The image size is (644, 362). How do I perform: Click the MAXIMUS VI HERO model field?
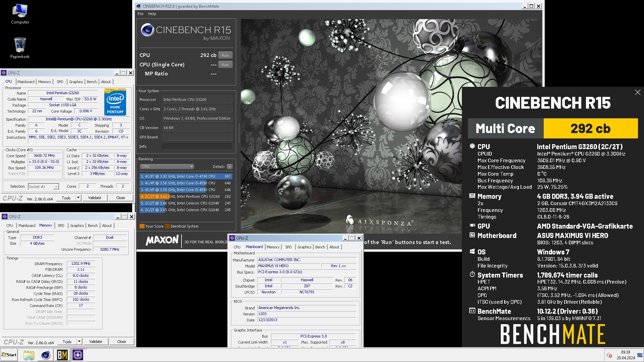coord(288,266)
